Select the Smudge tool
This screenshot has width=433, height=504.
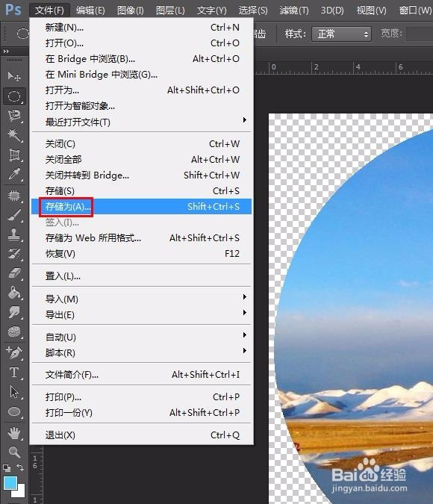coord(14,312)
